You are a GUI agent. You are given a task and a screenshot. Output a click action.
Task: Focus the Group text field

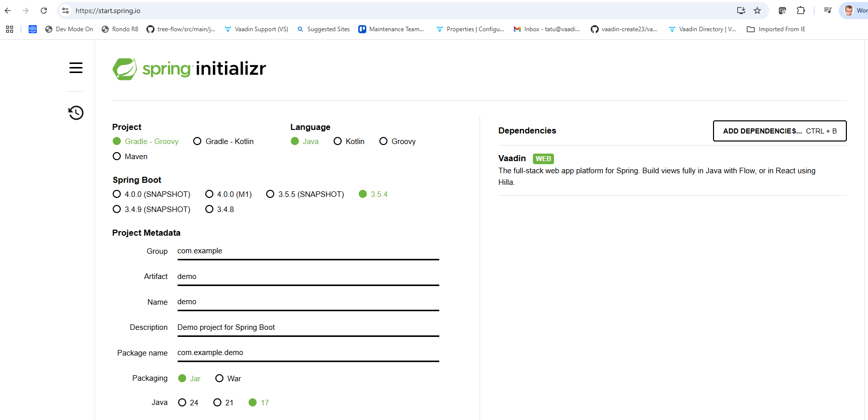coord(308,251)
